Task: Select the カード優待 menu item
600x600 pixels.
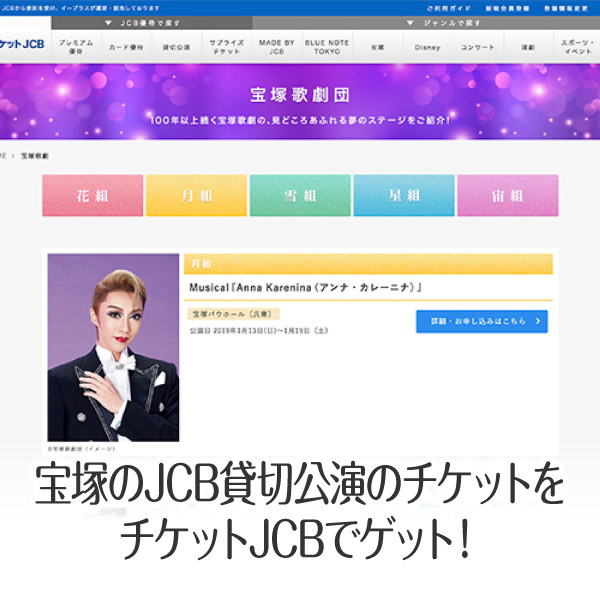Action: [x=126, y=47]
